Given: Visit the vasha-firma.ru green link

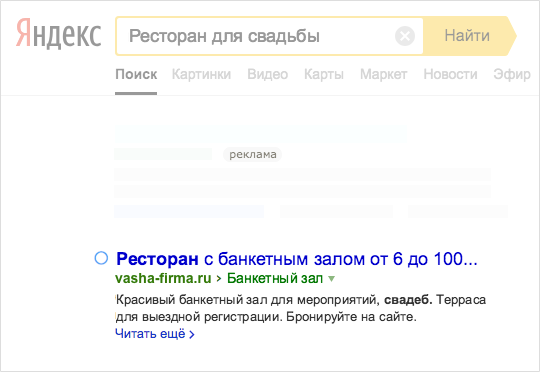Looking at the screenshot, I should (x=163, y=278).
